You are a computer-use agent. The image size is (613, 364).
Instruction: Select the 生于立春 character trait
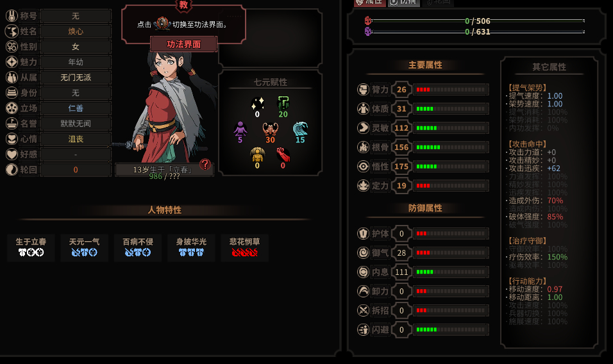coord(31,247)
